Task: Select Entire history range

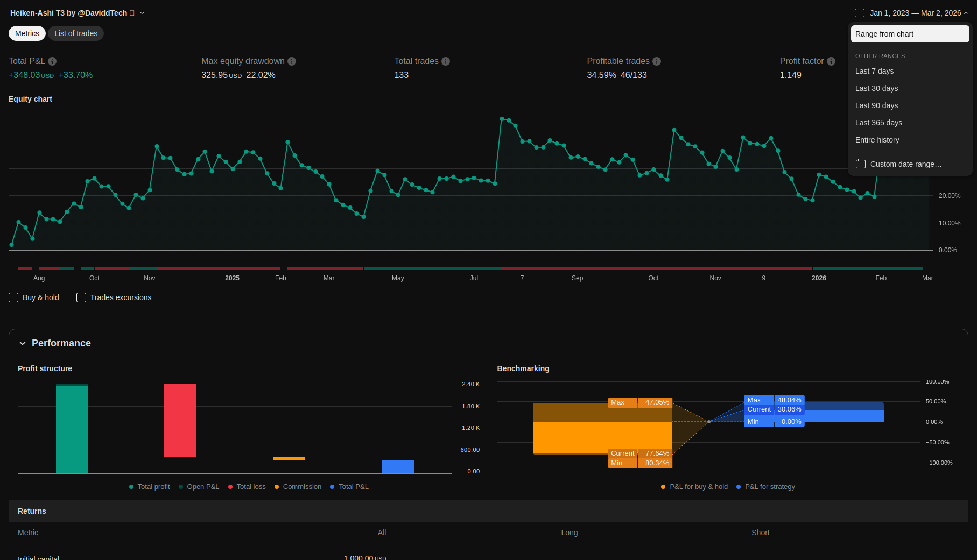Action: [x=877, y=140]
